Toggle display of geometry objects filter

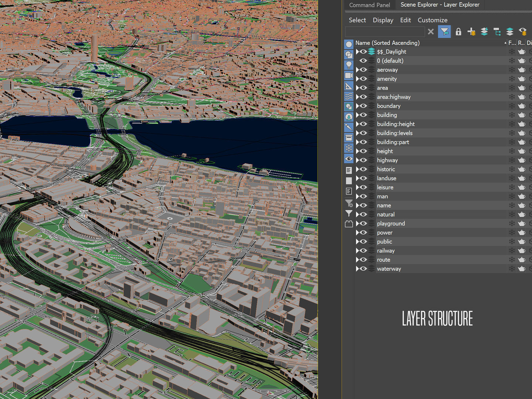coord(349,44)
